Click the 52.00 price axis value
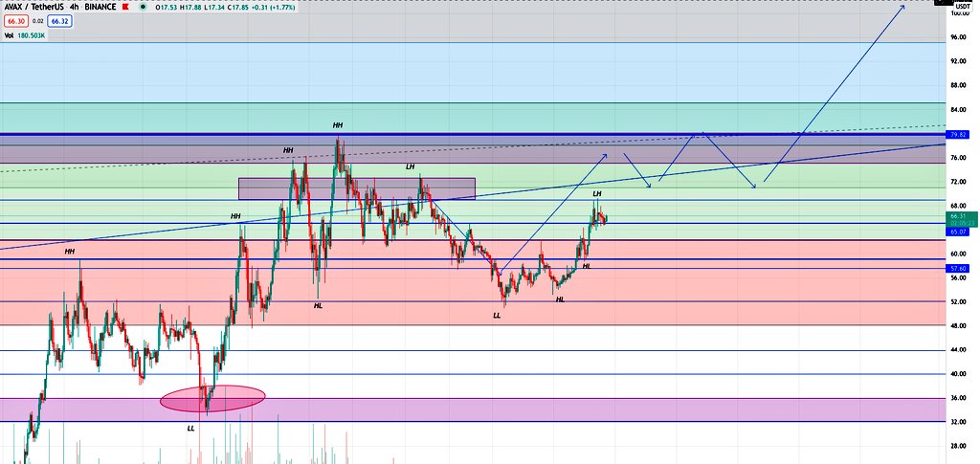980x464 pixels. (959, 301)
